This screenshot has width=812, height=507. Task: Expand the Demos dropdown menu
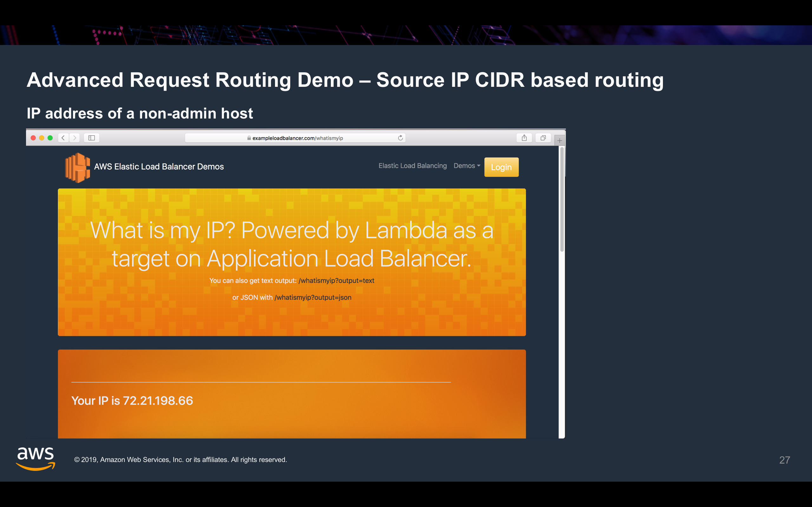pos(467,166)
